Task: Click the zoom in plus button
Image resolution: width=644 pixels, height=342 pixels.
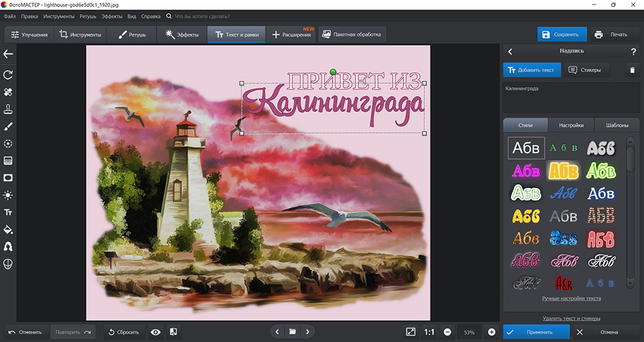Action: pyautogui.click(x=492, y=332)
